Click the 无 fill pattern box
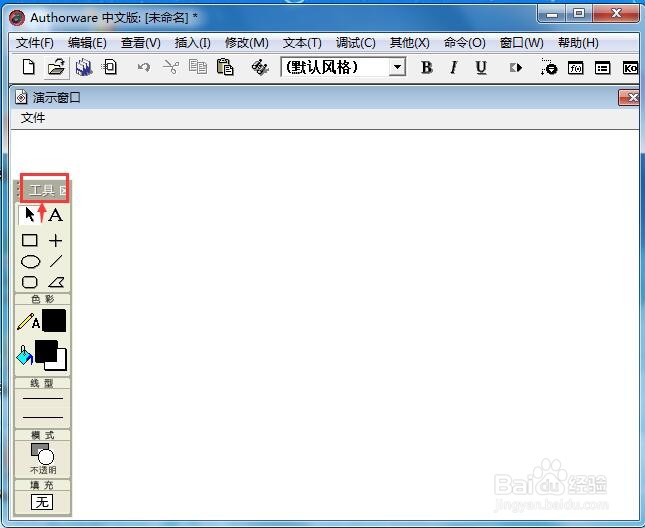Image resolution: width=645 pixels, height=528 pixels. [42, 502]
